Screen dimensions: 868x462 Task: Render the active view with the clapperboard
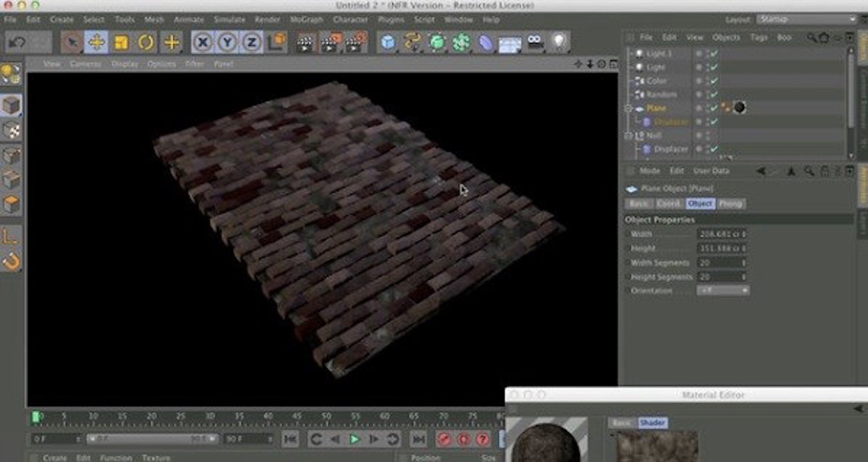[x=305, y=43]
